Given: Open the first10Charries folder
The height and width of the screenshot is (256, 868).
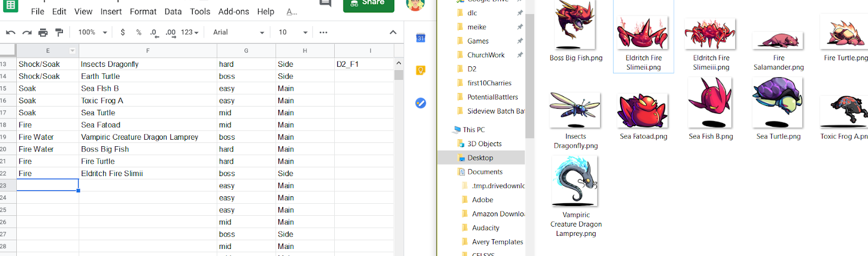Looking at the screenshot, I should (489, 83).
